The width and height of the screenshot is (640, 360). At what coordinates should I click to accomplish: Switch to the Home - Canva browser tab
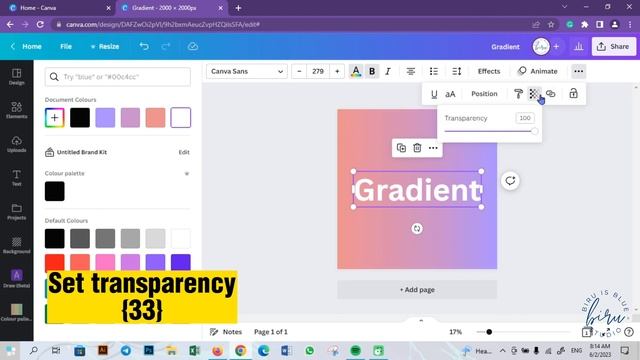click(59, 8)
